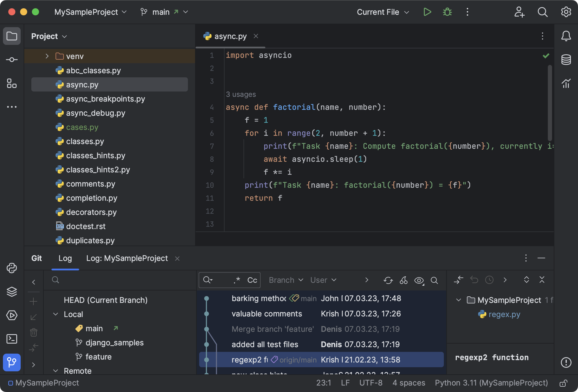Image resolution: width=578 pixels, height=392 pixels.
Task: Click main branch in local tree
Action: tap(94, 328)
